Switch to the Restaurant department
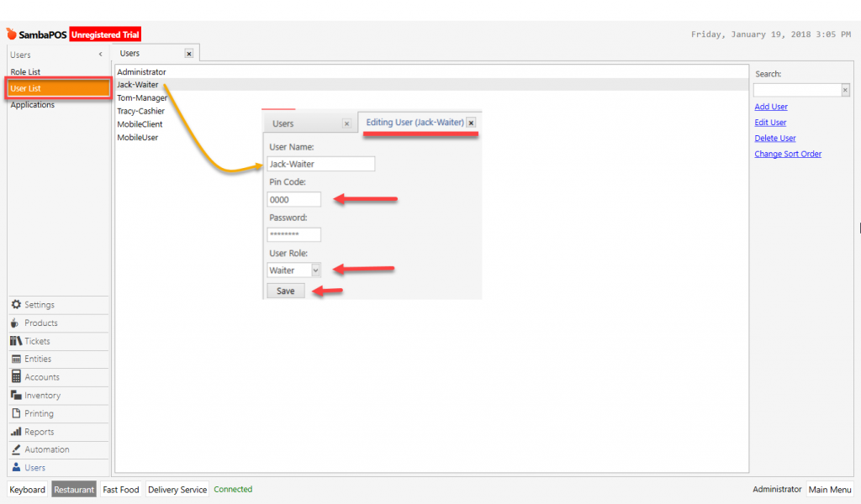The height and width of the screenshot is (504, 861). pyautogui.click(x=74, y=490)
